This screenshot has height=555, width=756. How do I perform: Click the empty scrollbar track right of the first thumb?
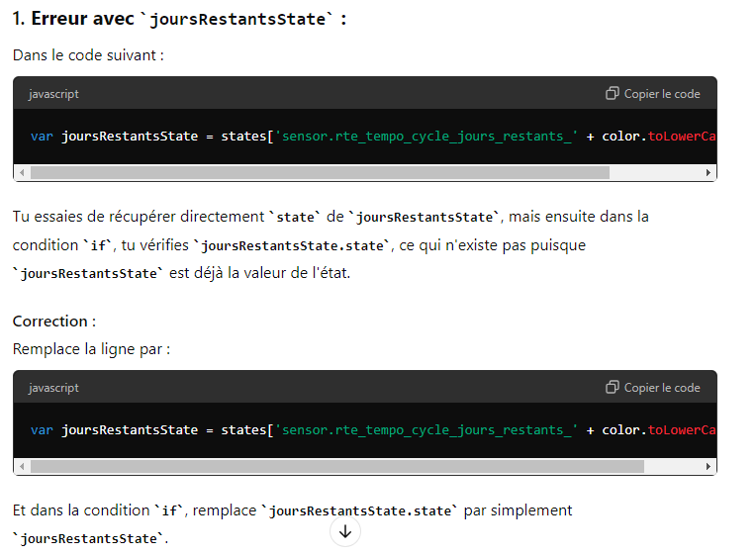tap(655, 172)
